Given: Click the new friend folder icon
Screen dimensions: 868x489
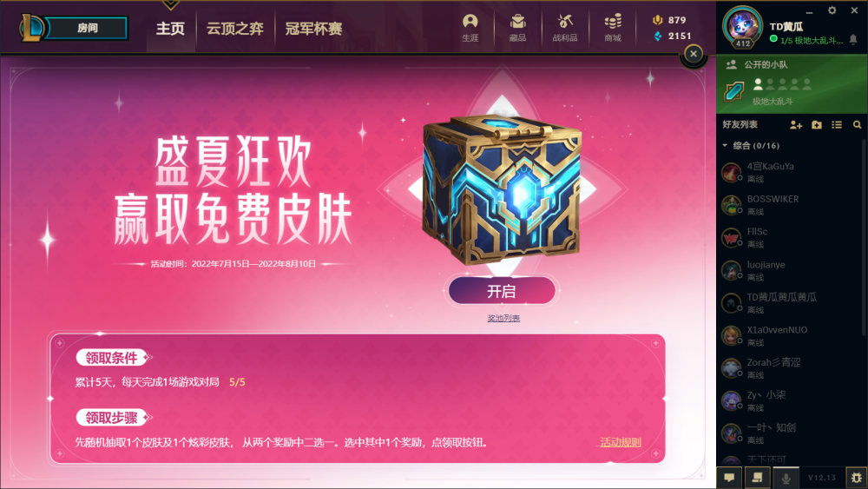Looking at the screenshot, I should [x=817, y=125].
